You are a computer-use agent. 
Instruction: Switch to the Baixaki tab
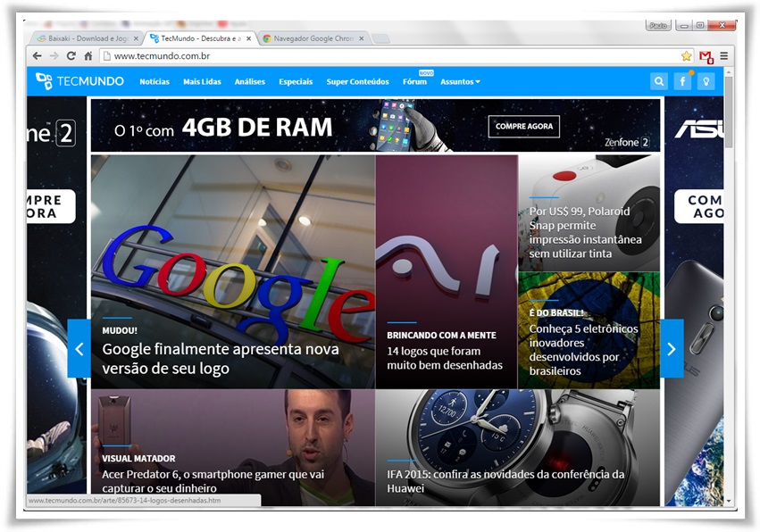pyautogui.click(x=88, y=38)
